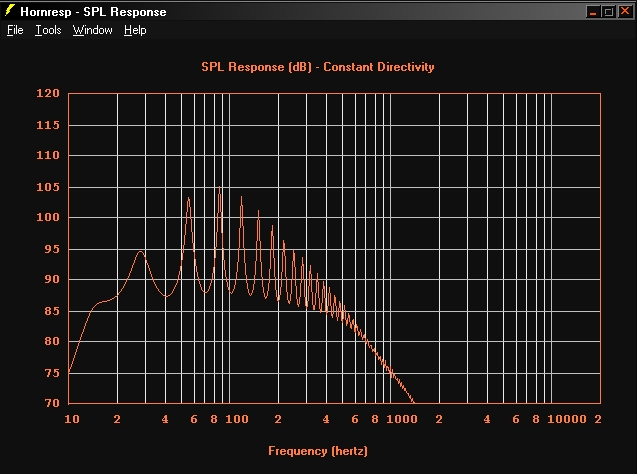Click the 75 dB axis label

point(52,373)
